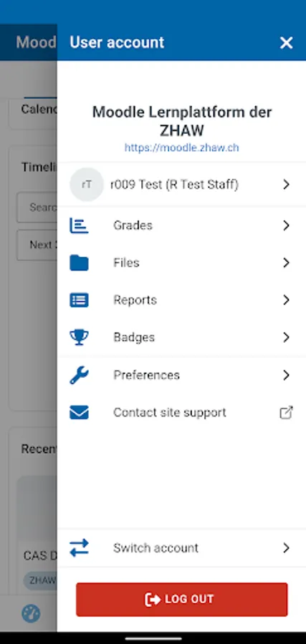This screenshot has width=306, height=644.
Task: Click the Files folder icon
Action: click(x=79, y=263)
